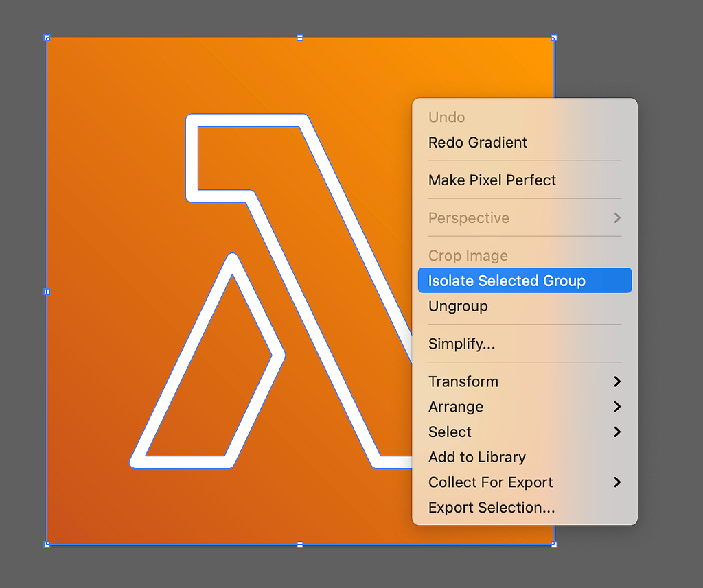
Task: Expand Arrange submenu chevron arrow
Action: 617,406
